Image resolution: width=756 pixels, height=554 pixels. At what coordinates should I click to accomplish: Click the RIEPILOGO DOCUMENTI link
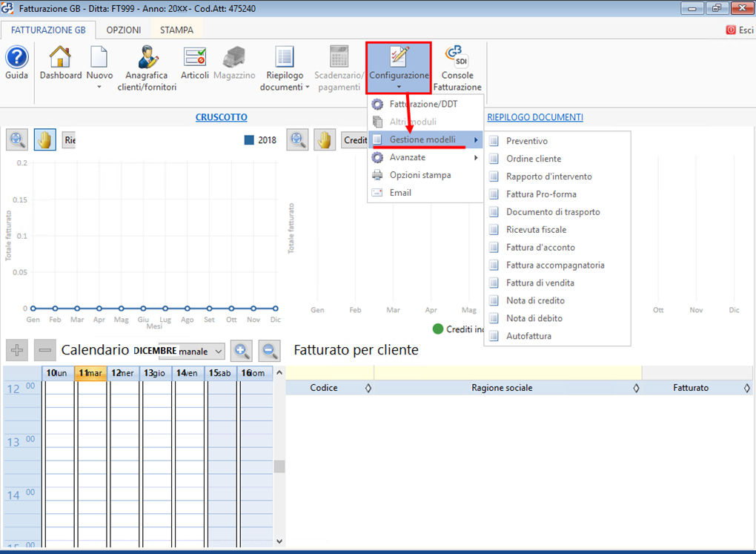(x=534, y=117)
